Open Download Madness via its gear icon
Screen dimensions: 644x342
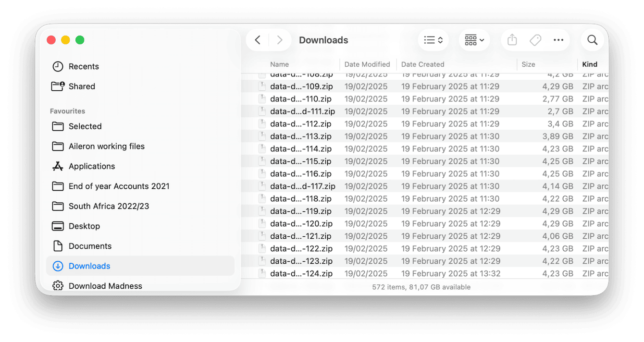58,285
